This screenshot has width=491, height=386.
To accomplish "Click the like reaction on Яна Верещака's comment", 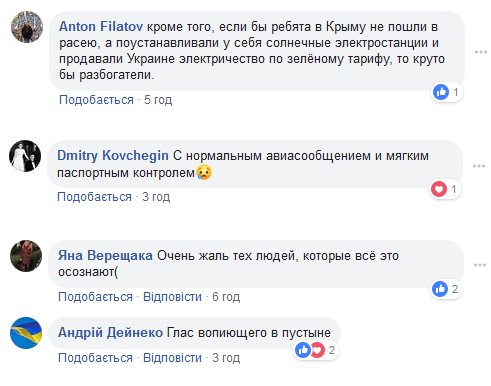I will pyautogui.click(x=440, y=289).
